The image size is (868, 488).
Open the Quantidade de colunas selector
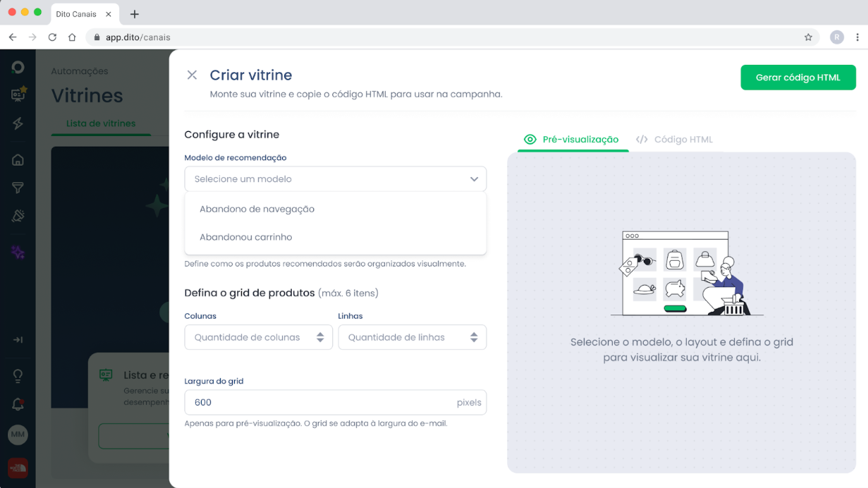[x=258, y=337]
